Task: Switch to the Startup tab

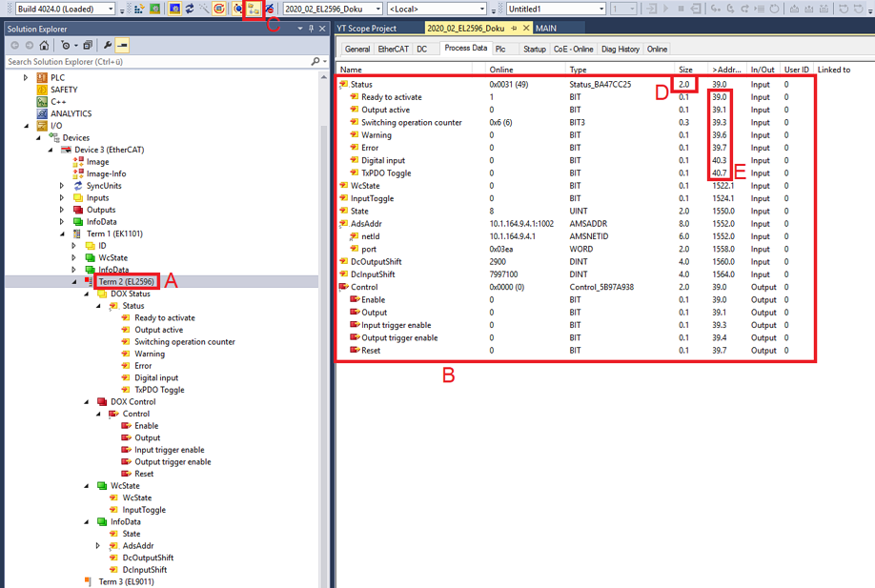Action: (x=534, y=50)
